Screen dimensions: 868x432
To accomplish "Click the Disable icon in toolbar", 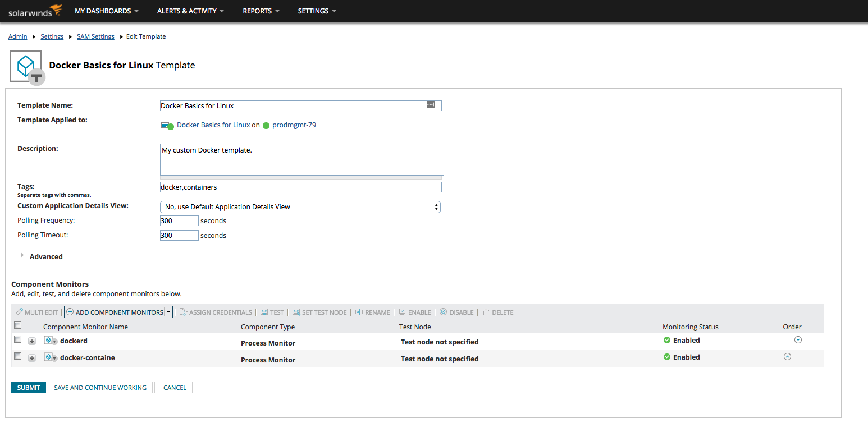I will click(x=443, y=312).
